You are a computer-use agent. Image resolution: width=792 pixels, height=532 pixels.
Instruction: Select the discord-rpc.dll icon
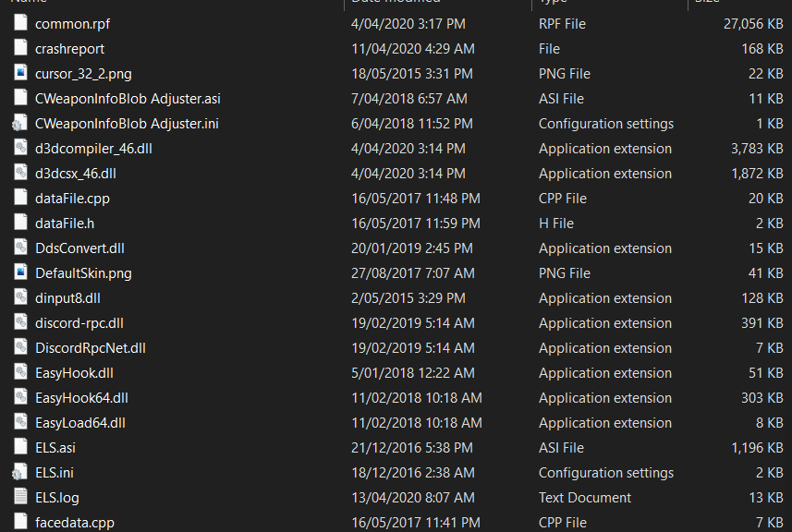(20, 322)
